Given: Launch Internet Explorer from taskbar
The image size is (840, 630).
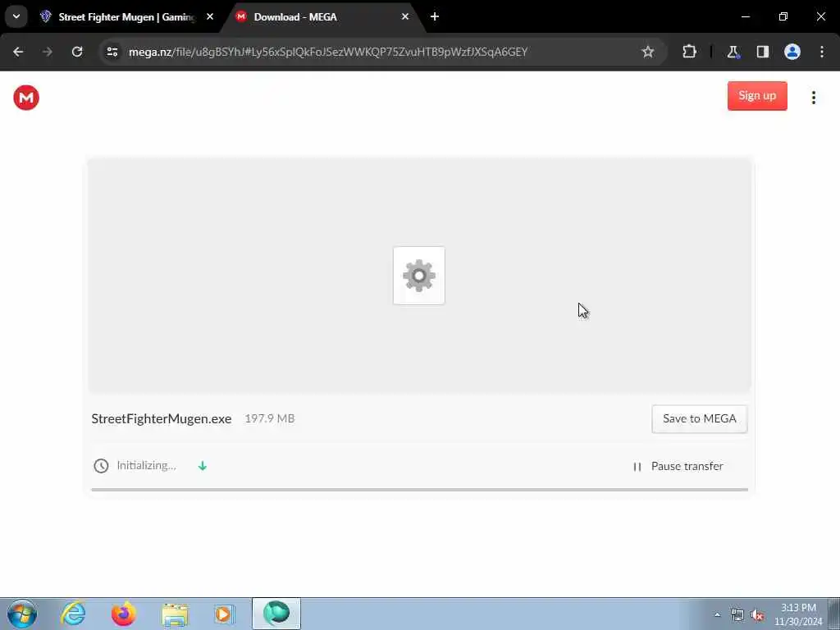Looking at the screenshot, I should coord(73,614).
